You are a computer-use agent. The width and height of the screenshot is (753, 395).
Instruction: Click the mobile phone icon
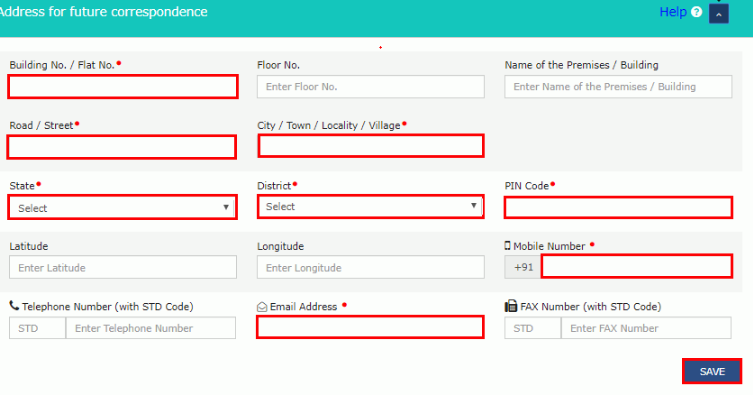point(508,246)
